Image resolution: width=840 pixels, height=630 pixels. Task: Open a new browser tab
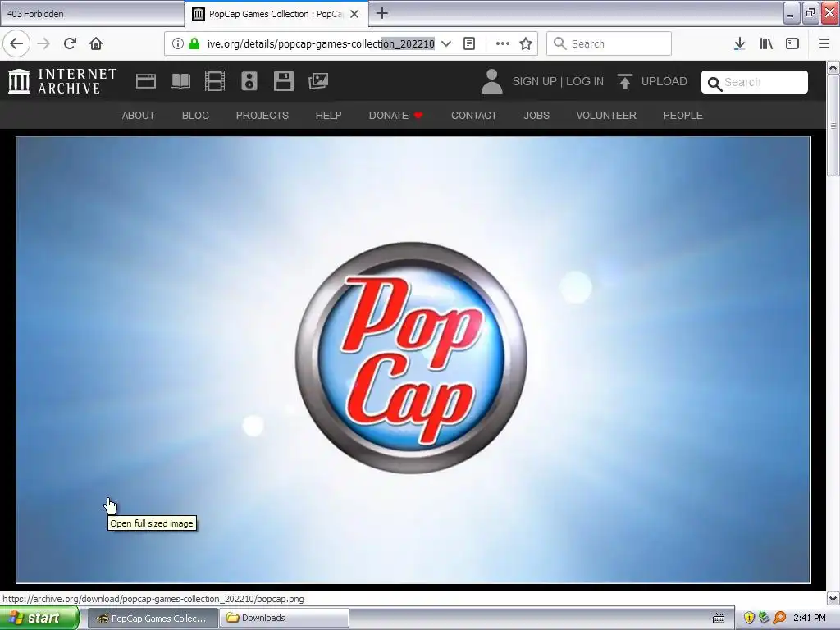382,13
